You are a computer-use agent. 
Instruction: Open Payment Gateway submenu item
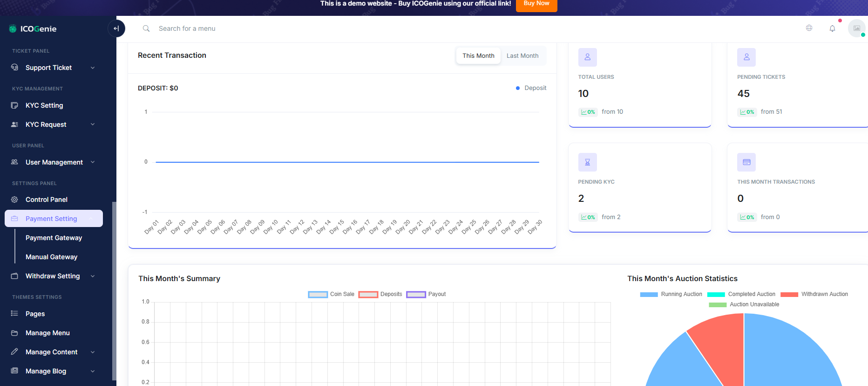tap(54, 238)
